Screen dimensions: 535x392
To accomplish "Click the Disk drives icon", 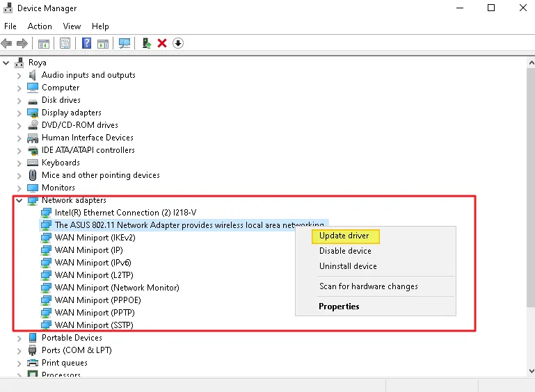I will click(33, 101).
